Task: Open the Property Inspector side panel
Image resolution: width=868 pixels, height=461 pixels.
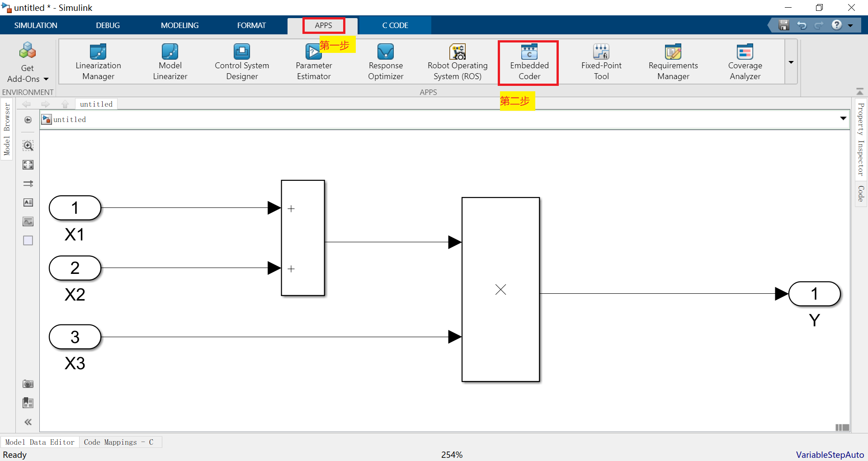Action: click(x=861, y=139)
